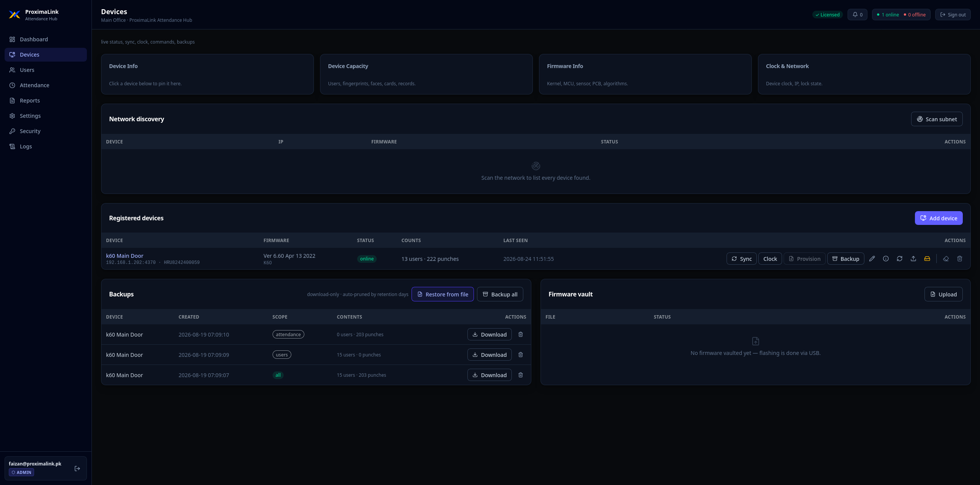
Task: Click the circular-arrows icon next to the info icon
Action: pos(900,259)
